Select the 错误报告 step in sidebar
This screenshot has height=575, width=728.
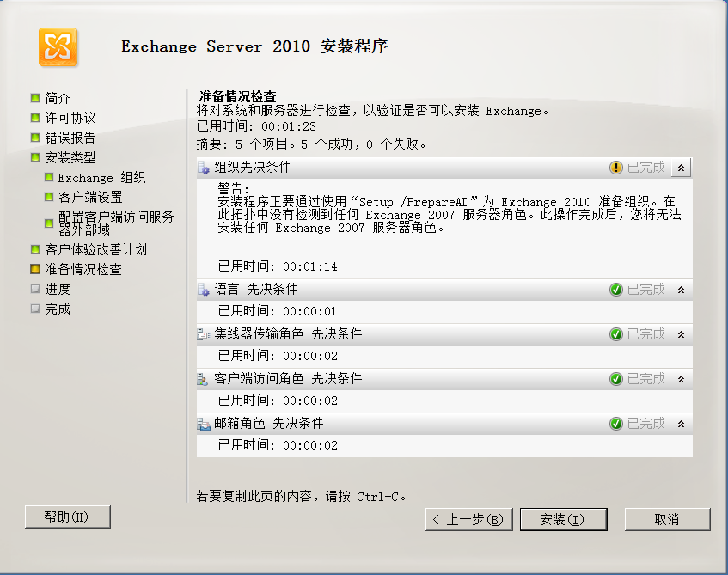(x=70, y=138)
